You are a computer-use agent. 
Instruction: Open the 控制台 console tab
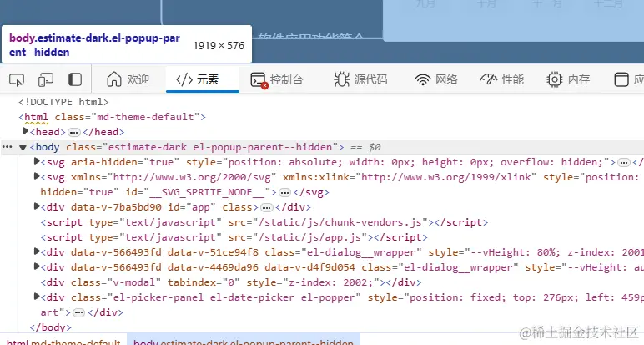[x=277, y=79]
